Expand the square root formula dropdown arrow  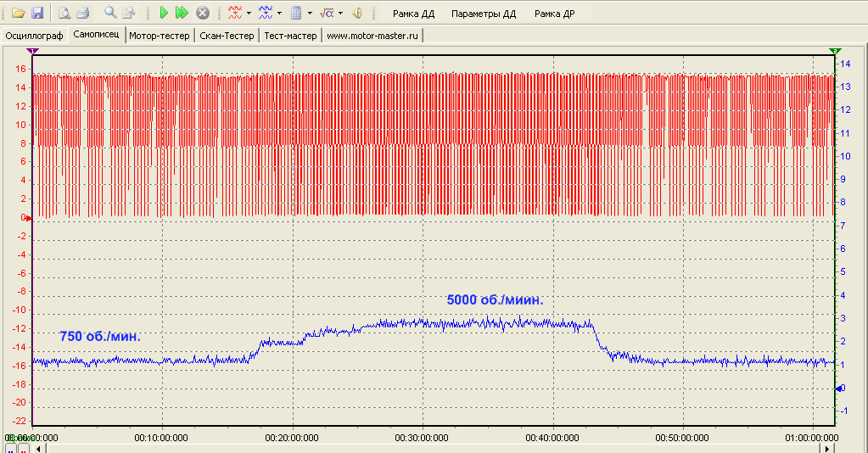340,13
